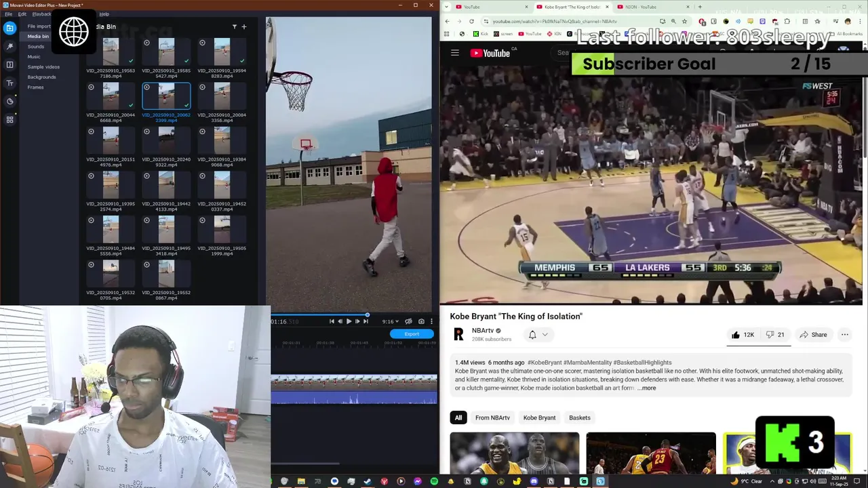Open the Help menu in Movavi

point(104,14)
